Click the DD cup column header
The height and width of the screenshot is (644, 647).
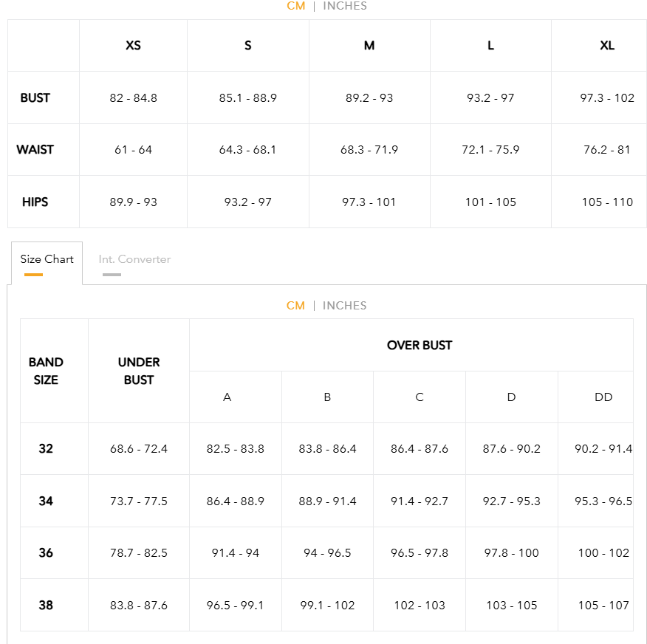click(x=603, y=397)
